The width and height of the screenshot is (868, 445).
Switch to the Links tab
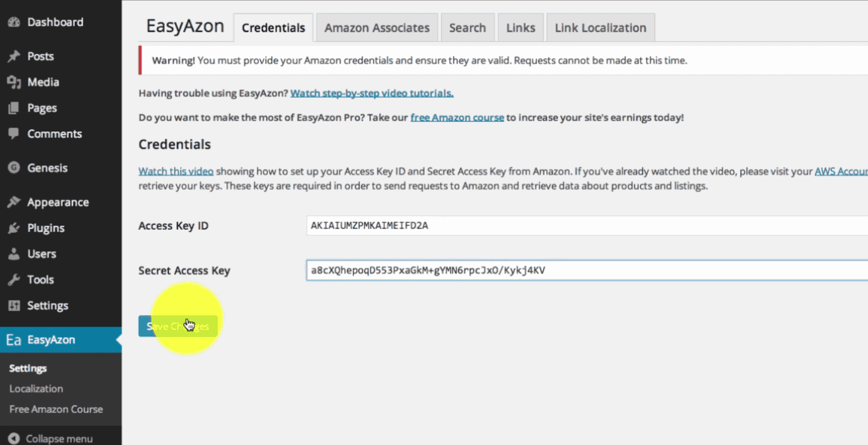pos(521,28)
